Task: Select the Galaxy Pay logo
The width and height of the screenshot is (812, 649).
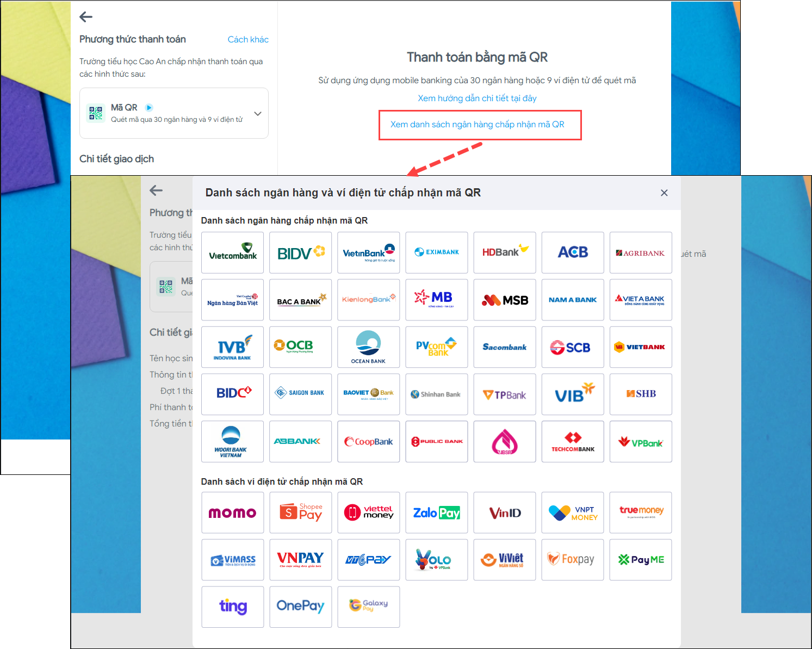Action: [x=369, y=607]
